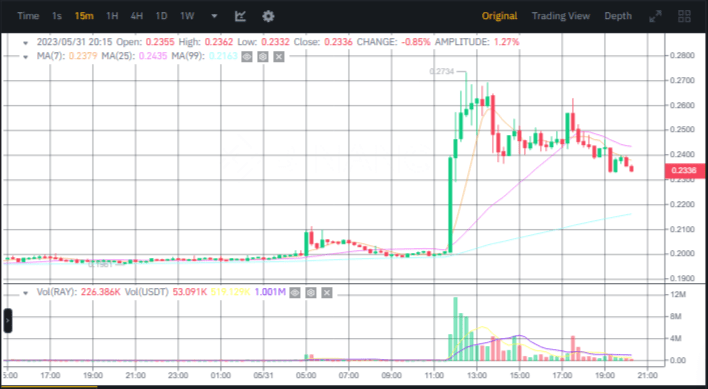
Task: Click the Low value 0.2332
Action: 274,42
